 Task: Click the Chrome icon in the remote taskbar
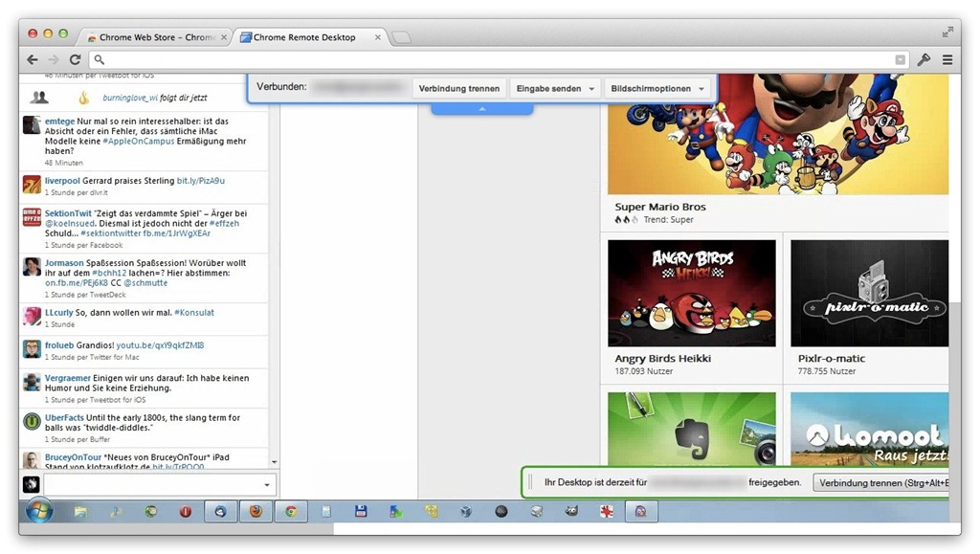click(291, 511)
